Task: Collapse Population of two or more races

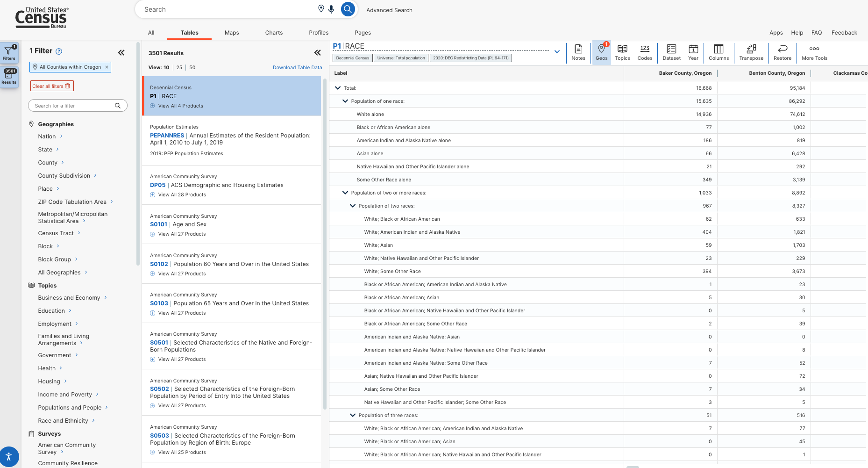Action: (345, 193)
